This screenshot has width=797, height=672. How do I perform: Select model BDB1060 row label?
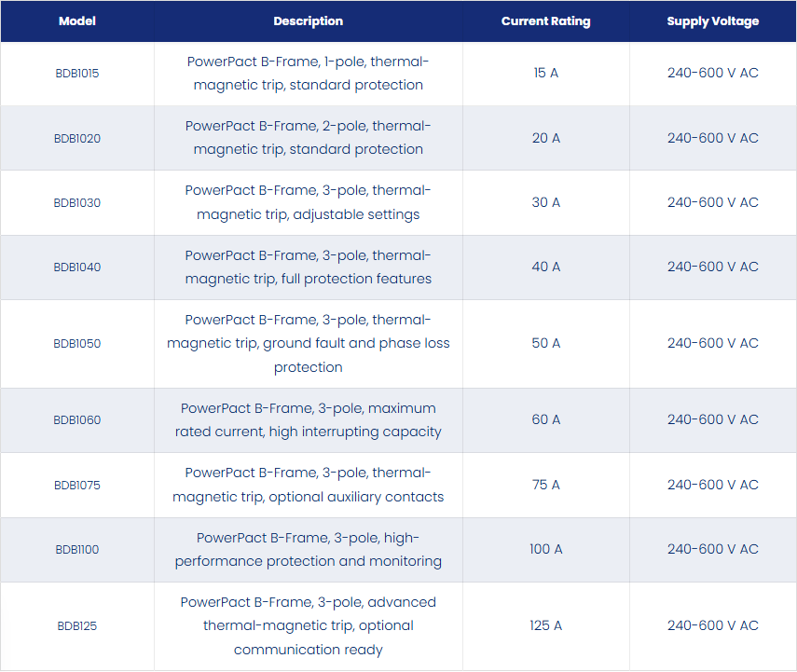point(77,419)
